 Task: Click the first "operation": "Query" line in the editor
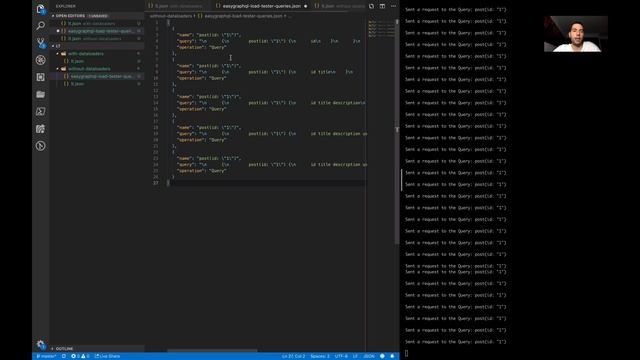pyautogui.click(x=201, y=47)
